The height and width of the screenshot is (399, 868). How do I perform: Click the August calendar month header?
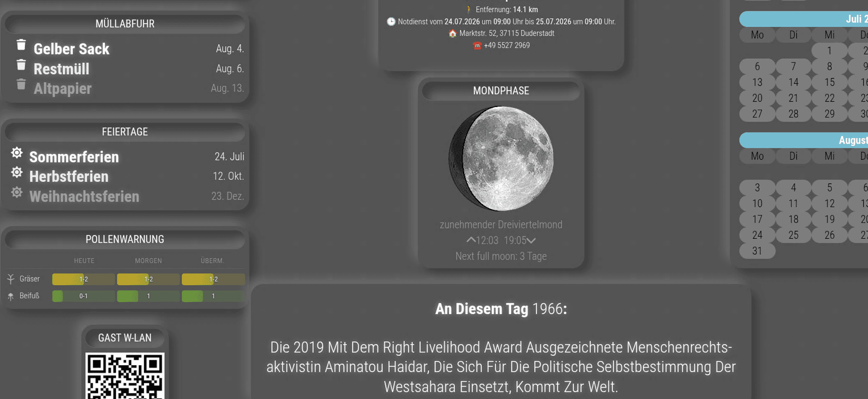point(804,140)
